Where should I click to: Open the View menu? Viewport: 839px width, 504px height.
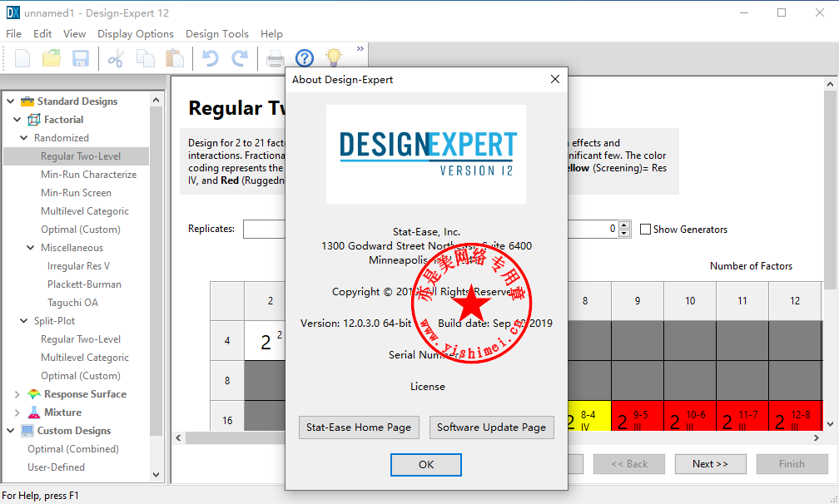click(x=74, y=33)
